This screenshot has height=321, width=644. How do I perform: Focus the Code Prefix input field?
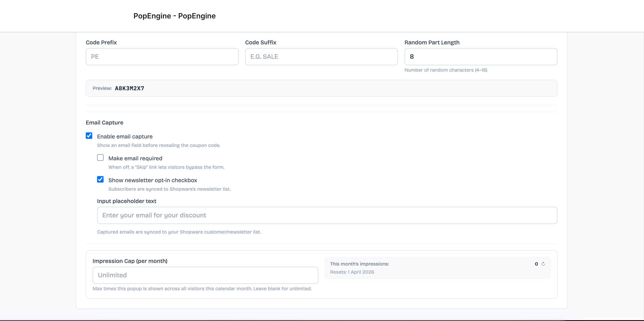162,57
